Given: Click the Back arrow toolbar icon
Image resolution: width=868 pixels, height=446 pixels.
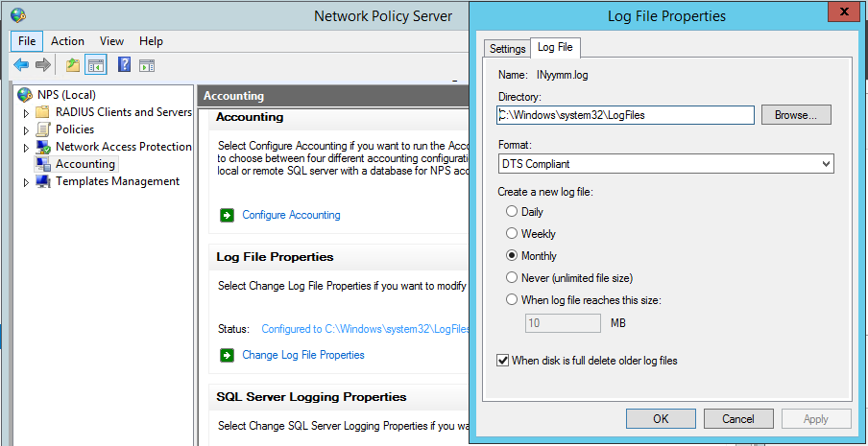Looking at the screenshot, I should coord(21,65).
